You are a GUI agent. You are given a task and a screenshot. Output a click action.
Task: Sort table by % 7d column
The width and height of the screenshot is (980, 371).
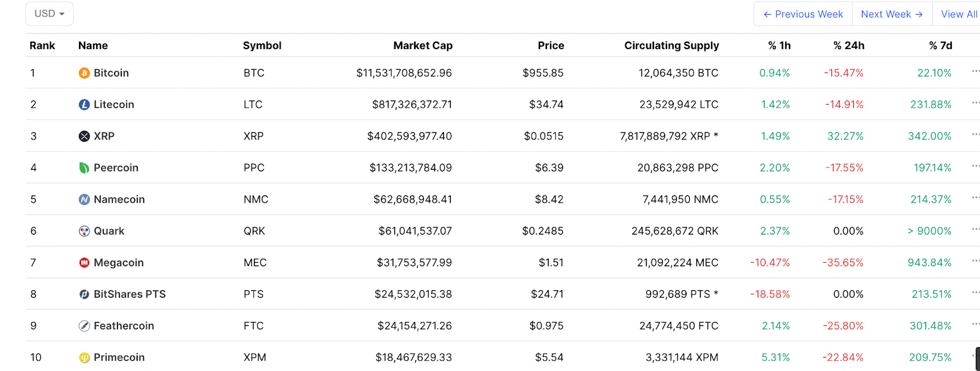click(x=940, y=45)
